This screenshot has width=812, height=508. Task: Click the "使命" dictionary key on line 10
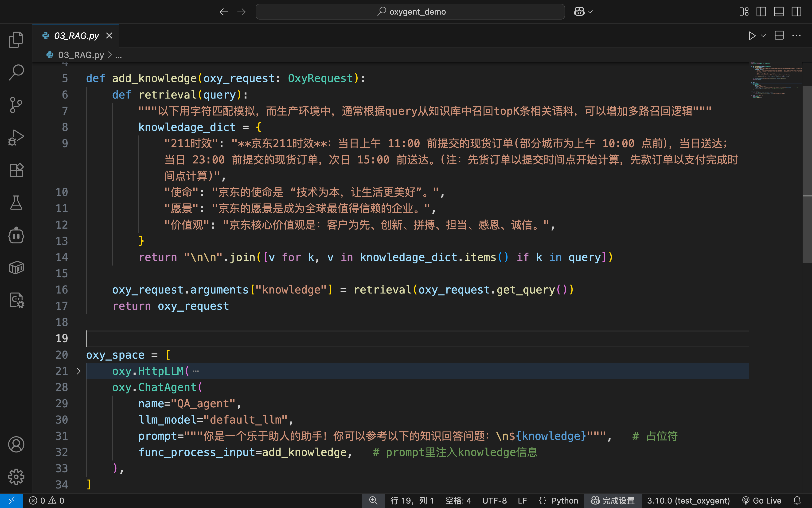(x=182, y=192)
